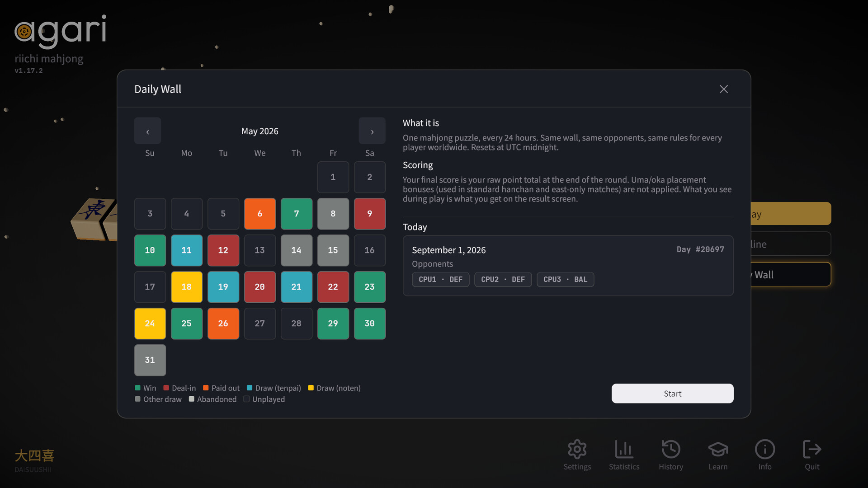
Task: Click the CPU1 · DEF opponent chip
Action: (x=440, y=280)
